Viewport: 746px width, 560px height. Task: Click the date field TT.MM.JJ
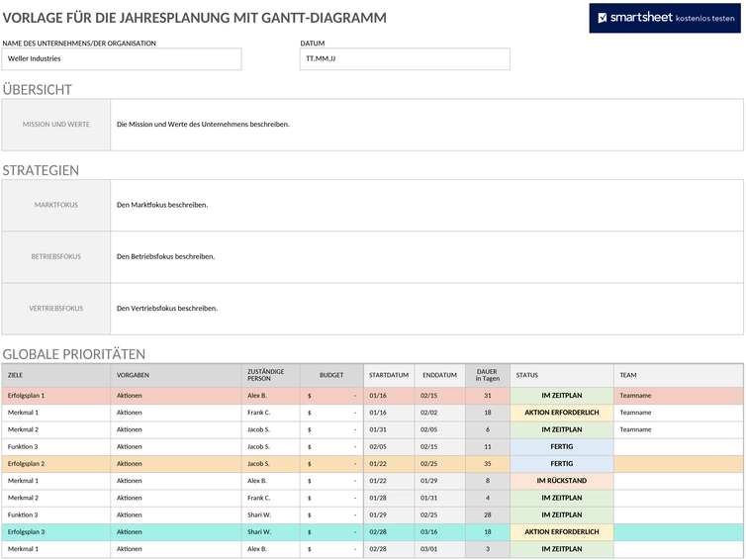[x=405, y=59]
